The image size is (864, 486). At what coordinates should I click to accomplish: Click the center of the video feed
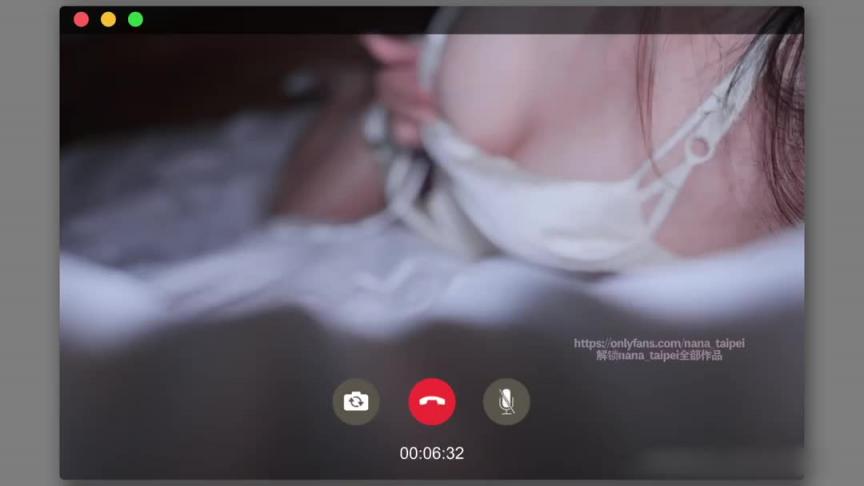point(432,242)
